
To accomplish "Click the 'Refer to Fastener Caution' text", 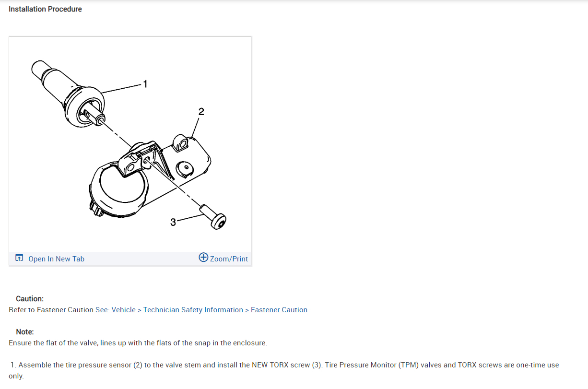I will pos(51,310).
